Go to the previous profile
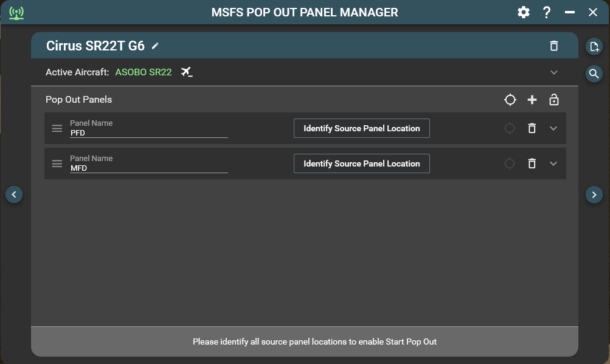The width and height of the screenshot is (610, 364). pos(14,194)
